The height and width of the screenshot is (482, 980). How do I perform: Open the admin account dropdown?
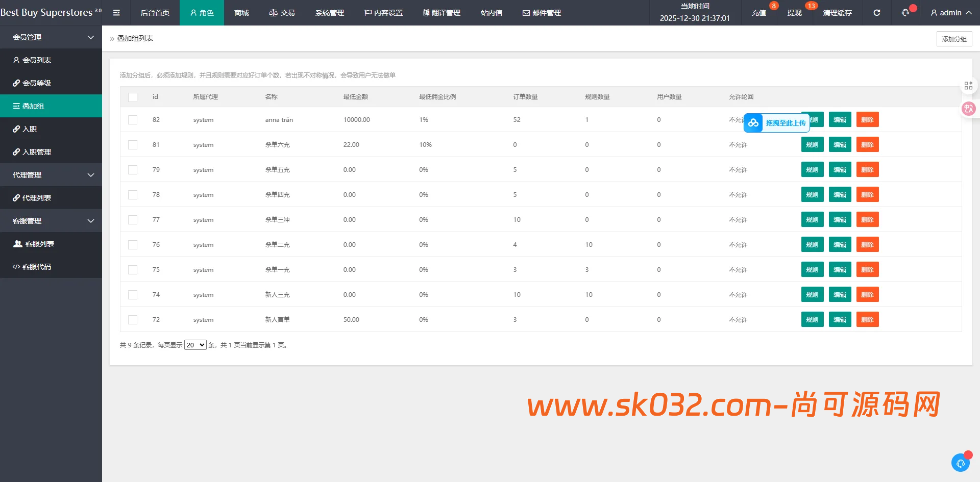click(949, 13)
